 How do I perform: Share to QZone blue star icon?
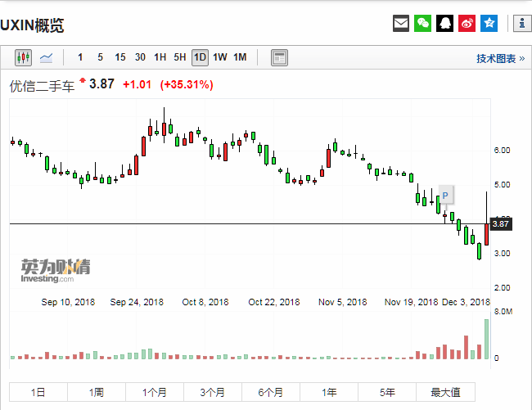[x=489, y=24]
